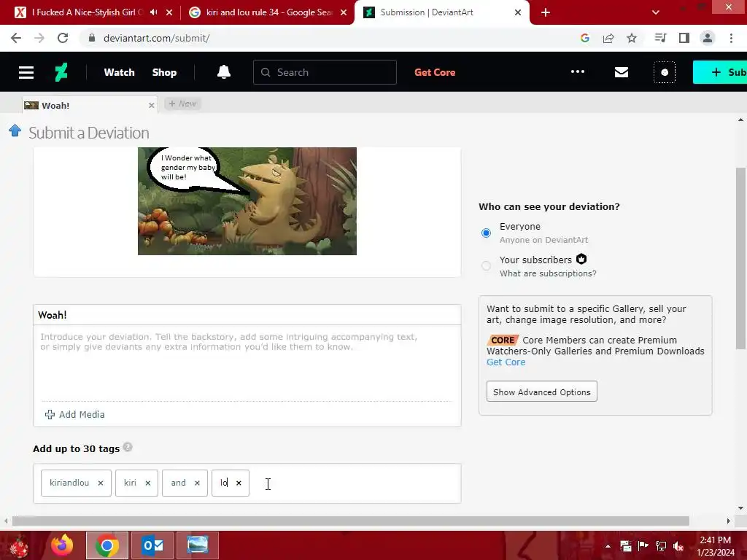747x560 pixels.
Task: Open the photo viewer taskbar icon
Action: tap(198, 545)
